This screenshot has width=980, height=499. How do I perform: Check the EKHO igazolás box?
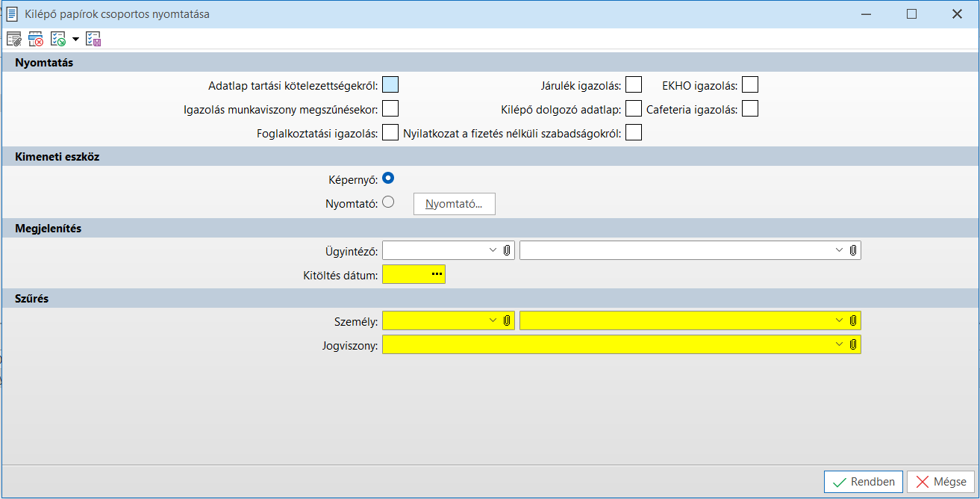[750, 84]
